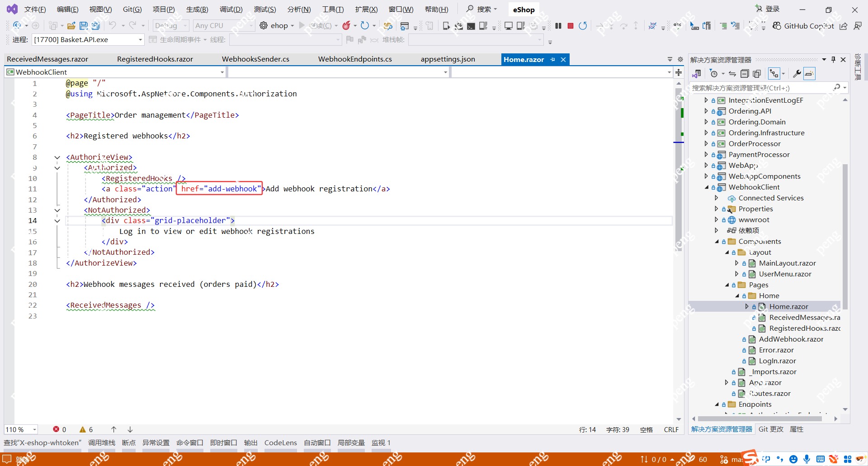Open a file with the folder icon
This screenshot has height=466, width=868.
(x=71, y=26)
